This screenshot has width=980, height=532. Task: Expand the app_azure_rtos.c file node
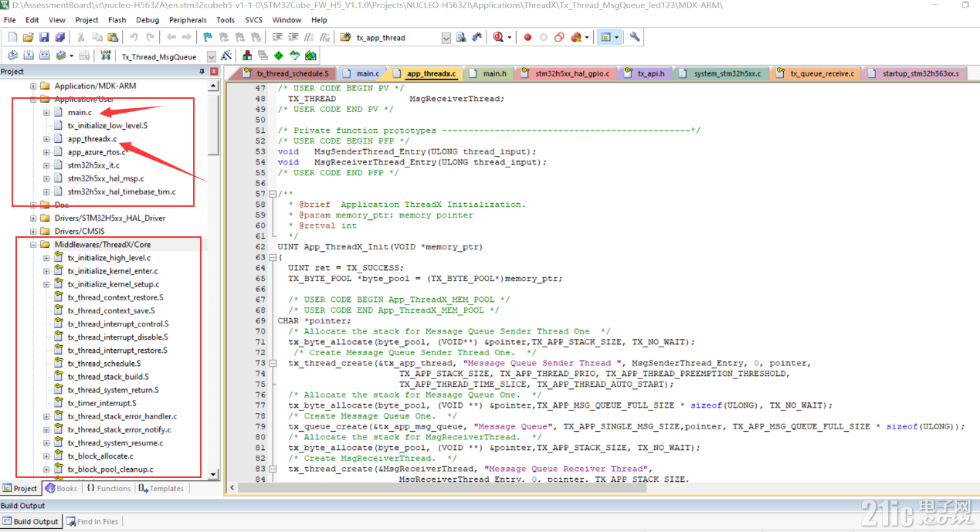[x=46, y=151]
